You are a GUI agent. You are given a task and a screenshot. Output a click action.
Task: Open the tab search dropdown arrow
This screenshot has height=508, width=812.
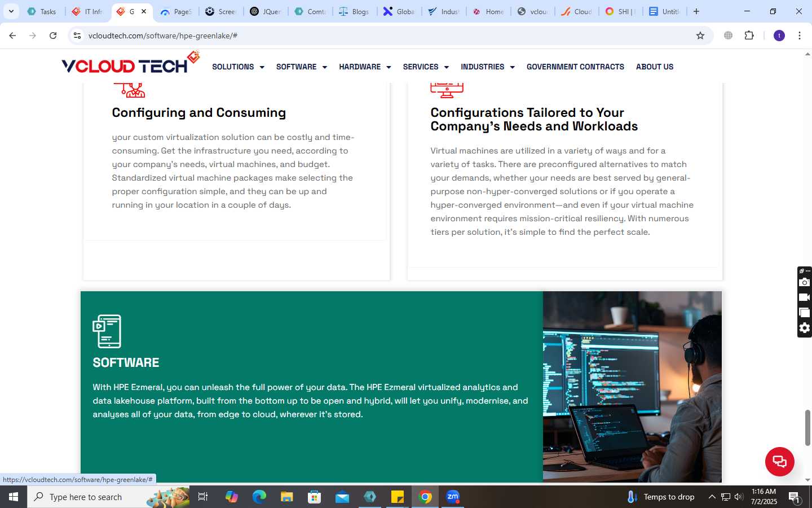11,11
